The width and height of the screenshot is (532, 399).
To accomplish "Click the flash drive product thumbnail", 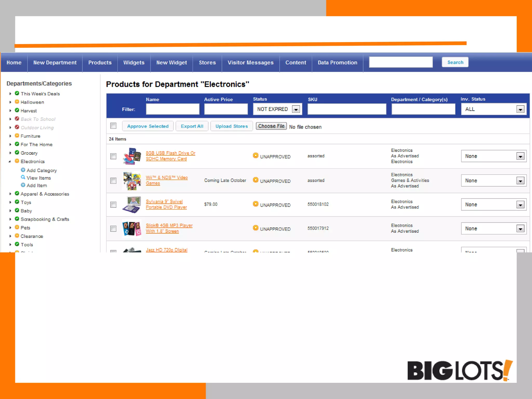I will click(132, 156).
